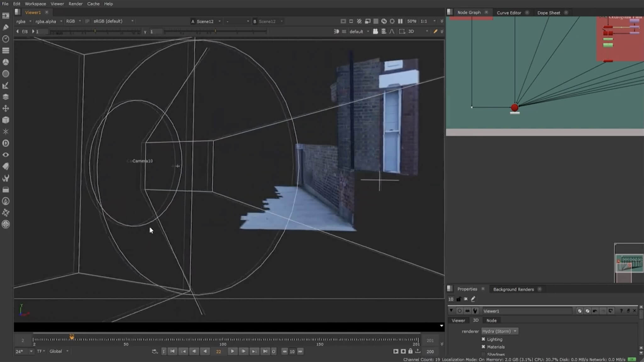Open the Deep nodes menu icon
644x362 pixels.
click(x=6, y=143)
